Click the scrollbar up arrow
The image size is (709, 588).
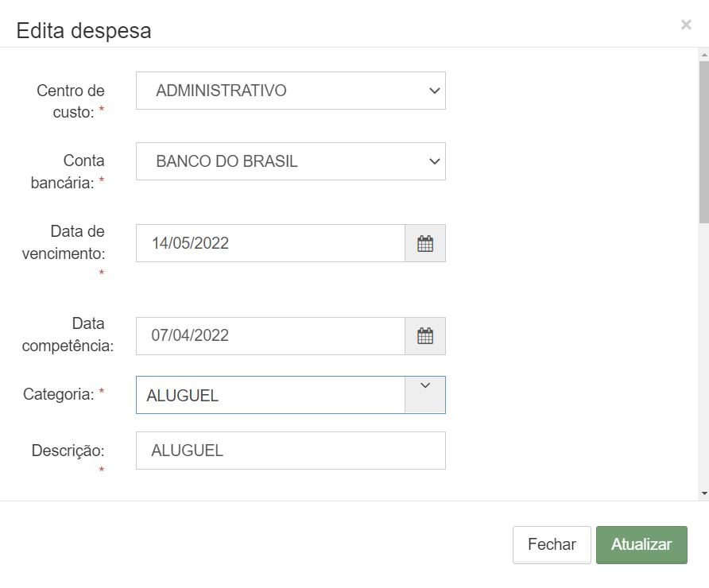pyautogui.click(x=704, y=55)
